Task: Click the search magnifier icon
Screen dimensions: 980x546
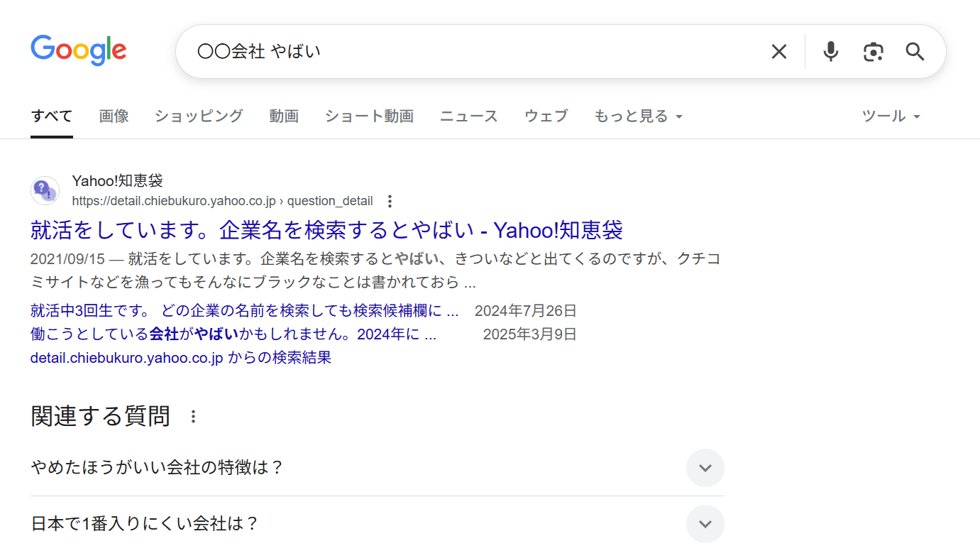Action: point(914,50)
